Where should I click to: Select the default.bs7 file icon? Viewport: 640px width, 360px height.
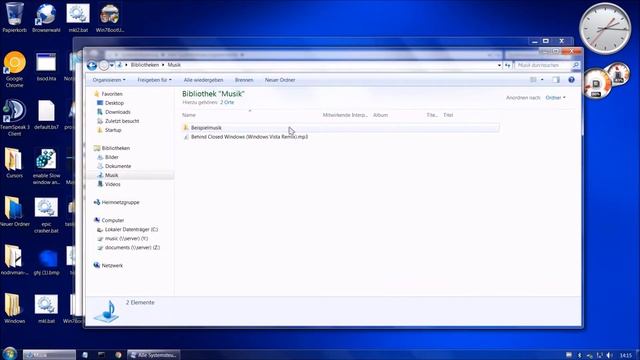(46, 115)
